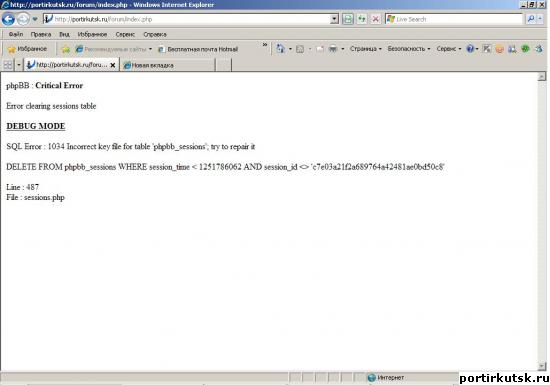
Task: Open the Безопасность dropdown menu
Action: (409, 49)
